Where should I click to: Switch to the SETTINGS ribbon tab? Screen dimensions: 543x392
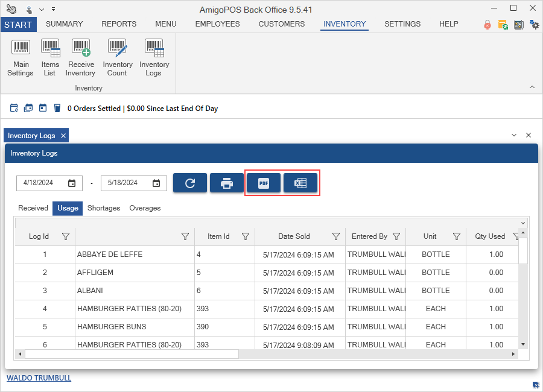(x=402, y=24)
